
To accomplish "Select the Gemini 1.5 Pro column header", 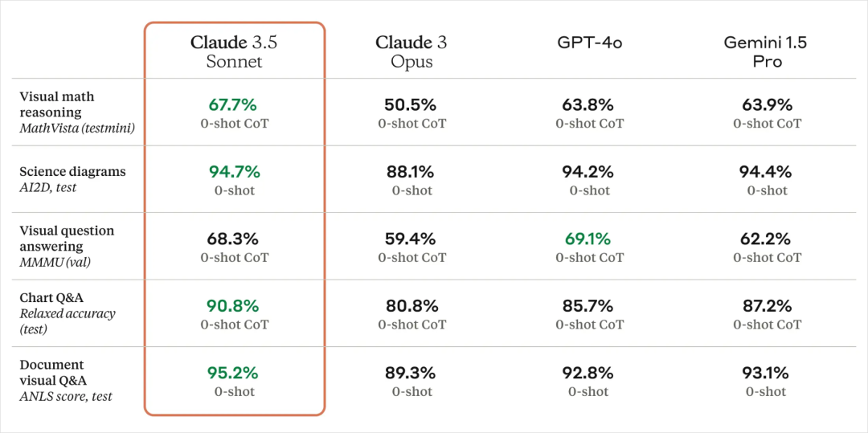I will click(x=767, y=51).
